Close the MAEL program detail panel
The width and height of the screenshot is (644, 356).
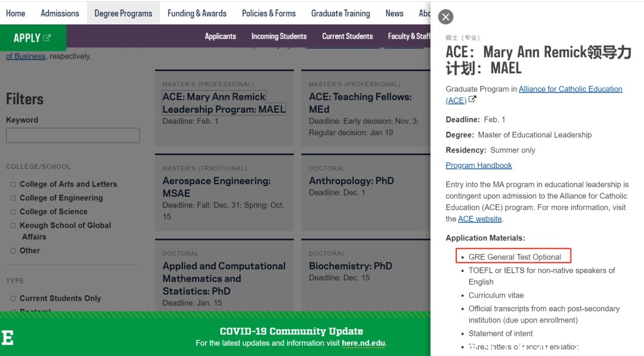click(x=445, y=17)
